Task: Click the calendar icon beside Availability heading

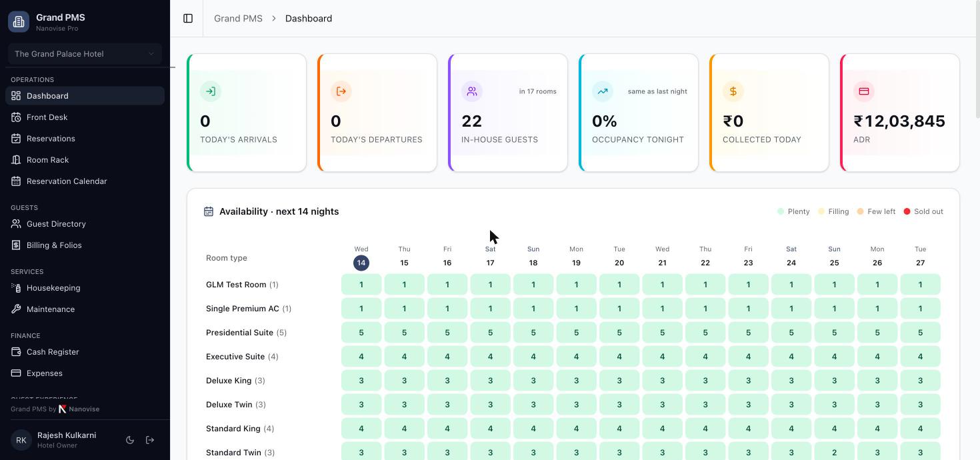Action: pos(209,211)
